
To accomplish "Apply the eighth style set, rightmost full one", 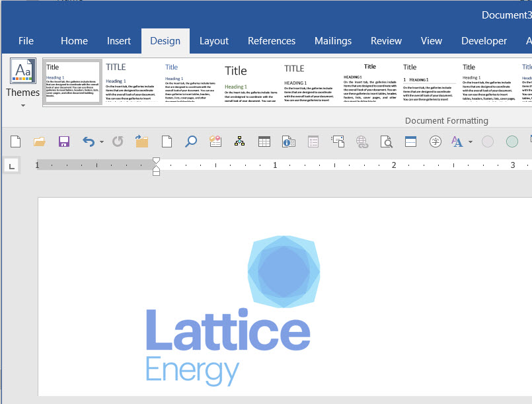I will [488, 82].
